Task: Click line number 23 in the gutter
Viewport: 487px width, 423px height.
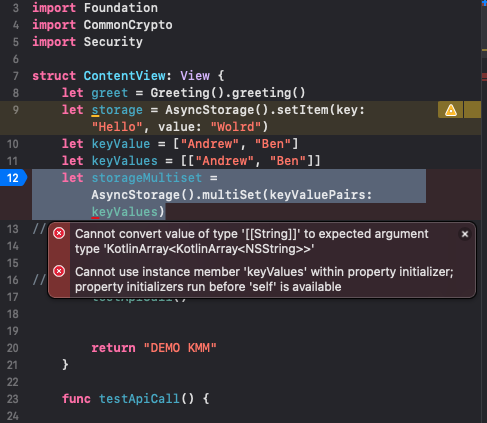Action: 13,399
